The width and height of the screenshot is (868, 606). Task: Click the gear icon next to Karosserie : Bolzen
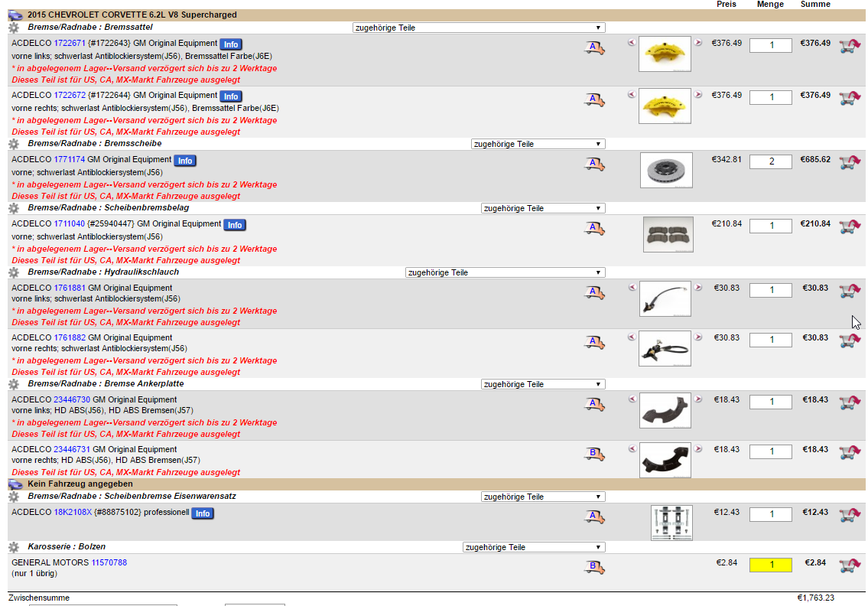pyautogui.click(x=14, y=547)
